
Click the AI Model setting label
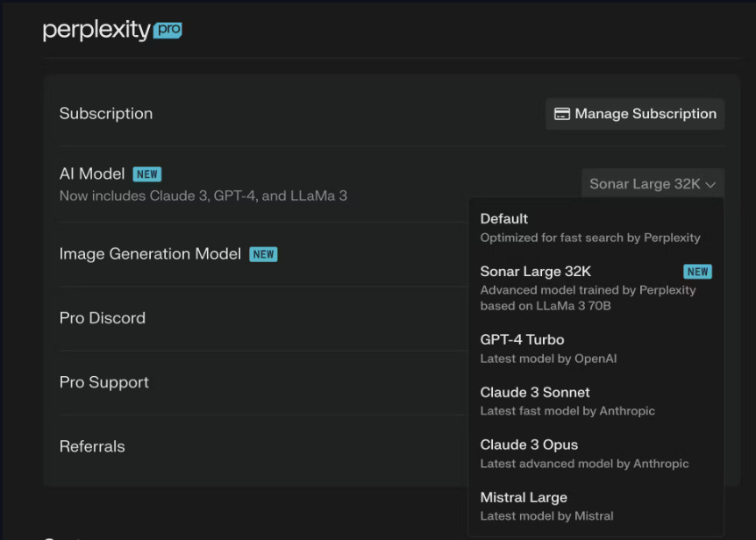click(92, 174)
